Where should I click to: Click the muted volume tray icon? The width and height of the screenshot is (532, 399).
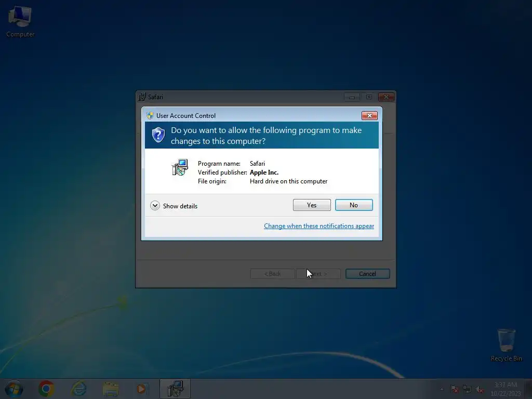(x=479, y=389)
